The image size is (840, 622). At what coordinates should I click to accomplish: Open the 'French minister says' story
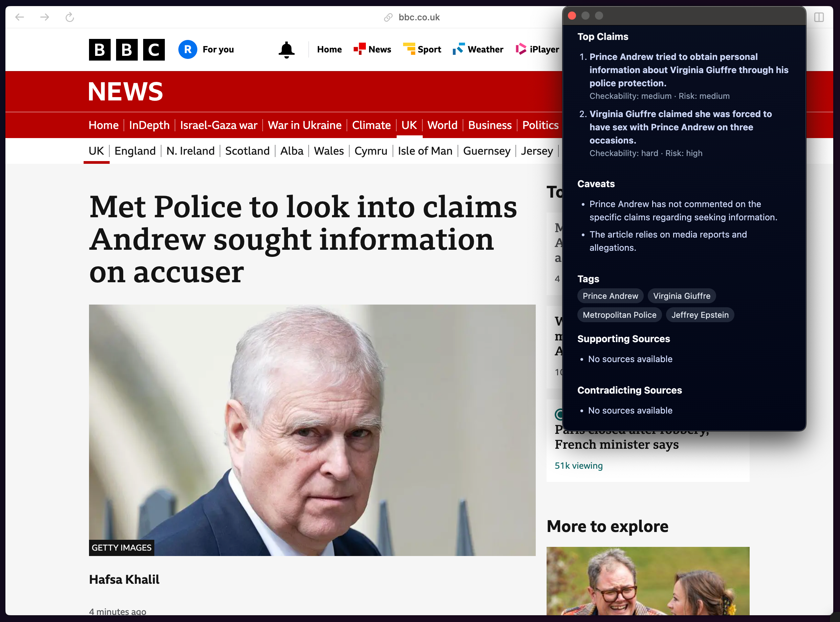click(616, 444)
